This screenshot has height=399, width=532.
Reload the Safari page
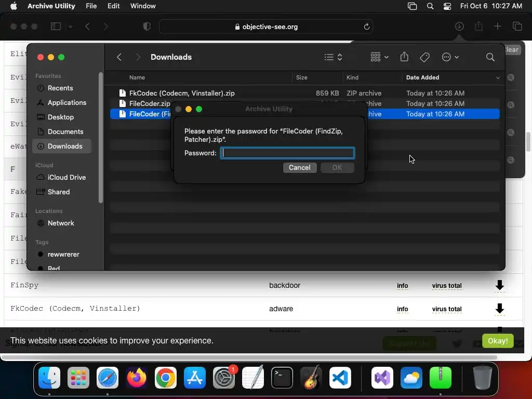click(366, 27)
